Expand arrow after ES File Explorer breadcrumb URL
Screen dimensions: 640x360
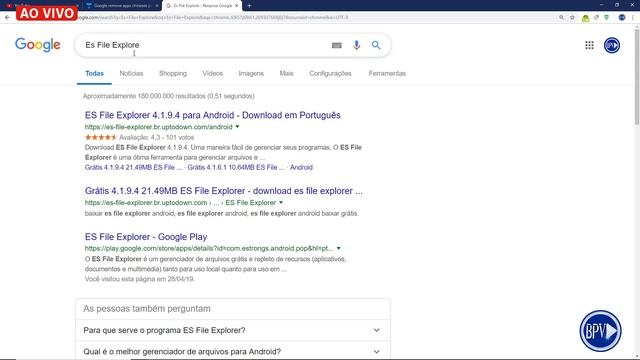[x=281, y=202]
